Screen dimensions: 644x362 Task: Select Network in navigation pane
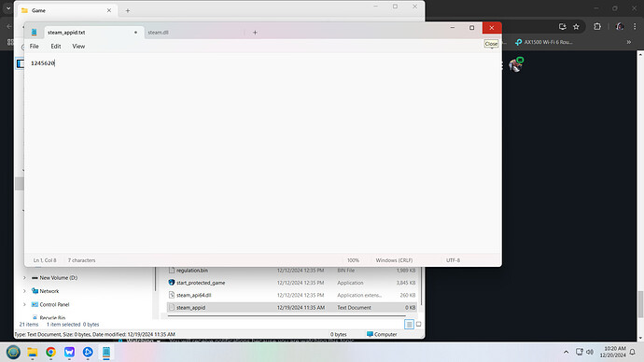[x=49, y=291]
